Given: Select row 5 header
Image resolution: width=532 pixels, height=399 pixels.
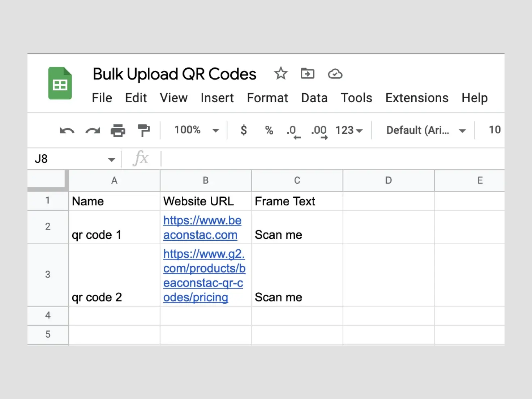Looking at the screenshot, I should (x=48, y=334).
